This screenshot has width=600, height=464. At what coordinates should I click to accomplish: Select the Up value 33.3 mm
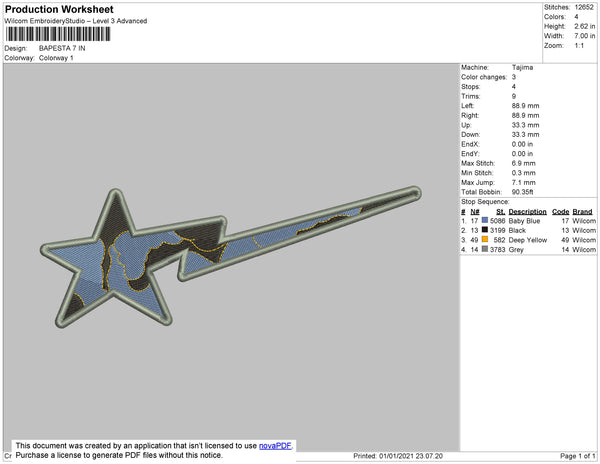pyautogui.click(x=525, y=125)
